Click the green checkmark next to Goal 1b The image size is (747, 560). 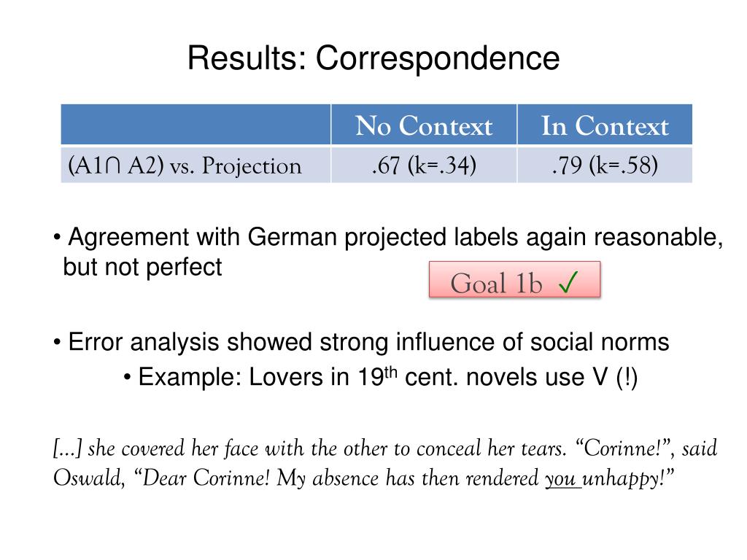pos(568,281)
